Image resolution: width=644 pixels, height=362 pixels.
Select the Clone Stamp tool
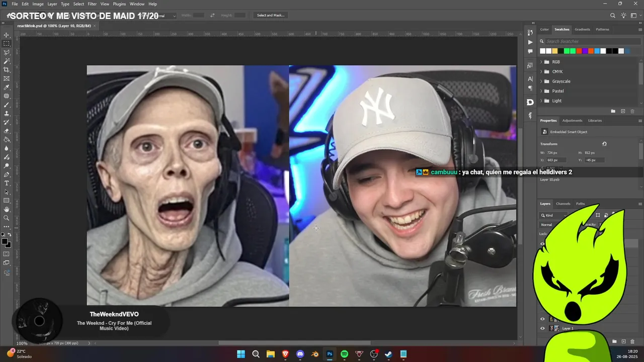[x=7, y=114]
